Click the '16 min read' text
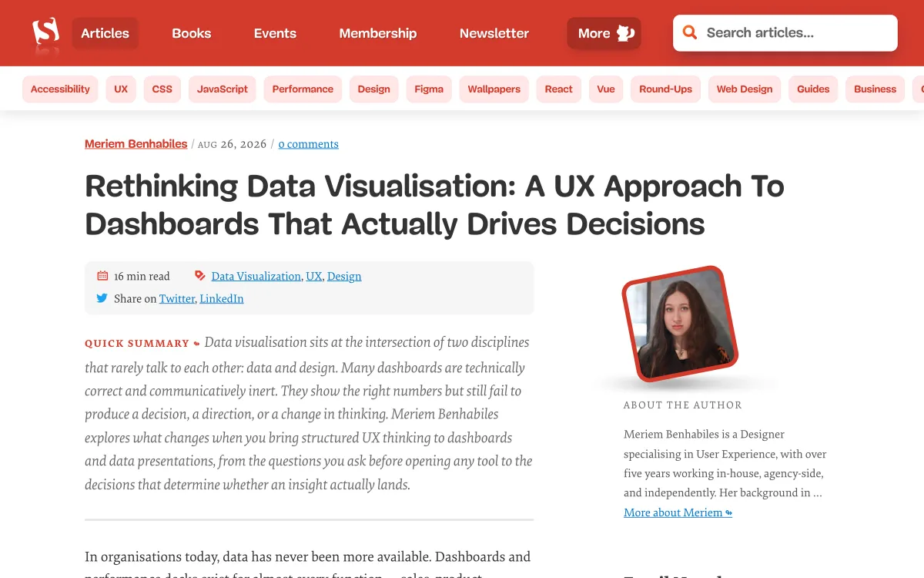Viewport: 924px width, 578px height. point(142,276)
